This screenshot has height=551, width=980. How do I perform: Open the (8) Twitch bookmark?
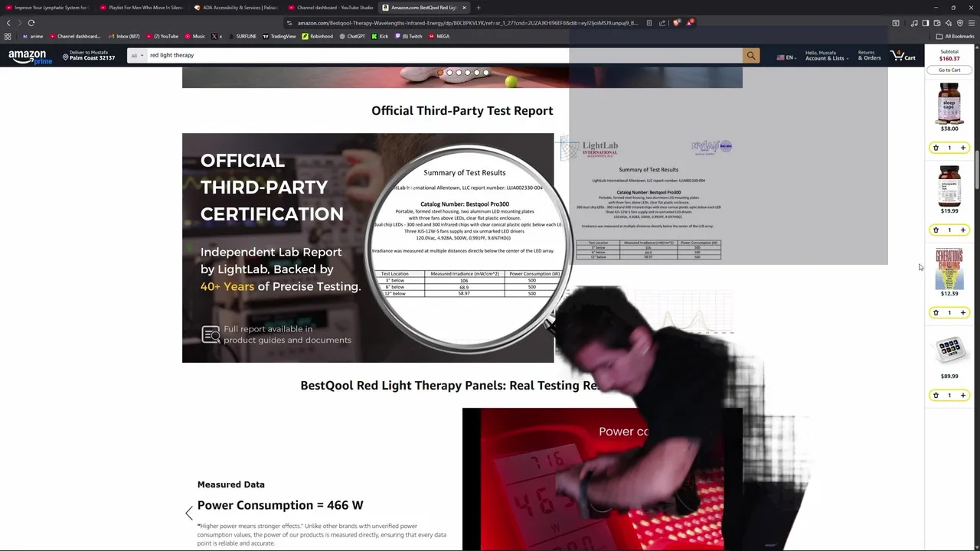pos(409,36)
